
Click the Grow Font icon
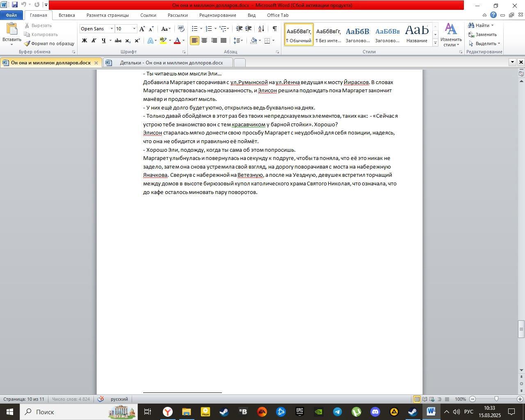click(142, 29)
